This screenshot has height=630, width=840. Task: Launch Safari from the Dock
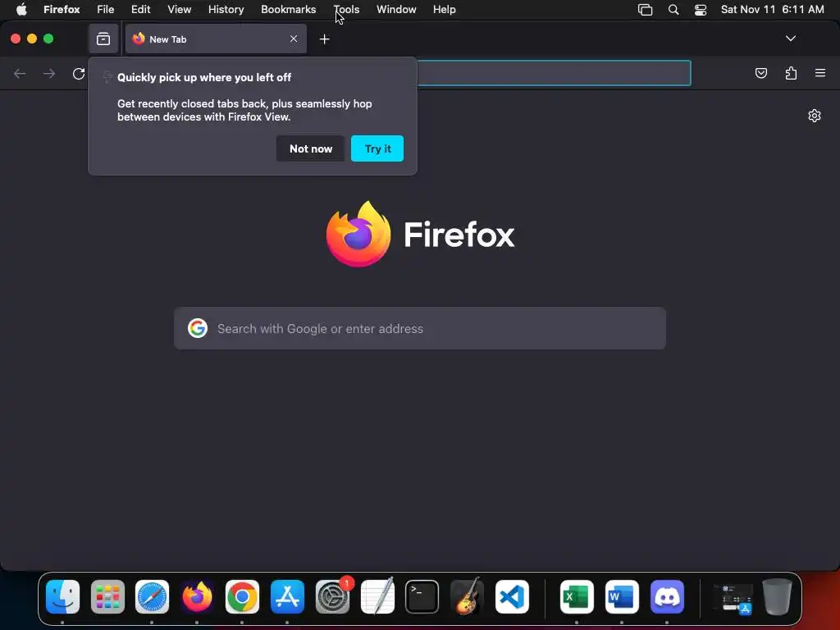coord(152,597)
